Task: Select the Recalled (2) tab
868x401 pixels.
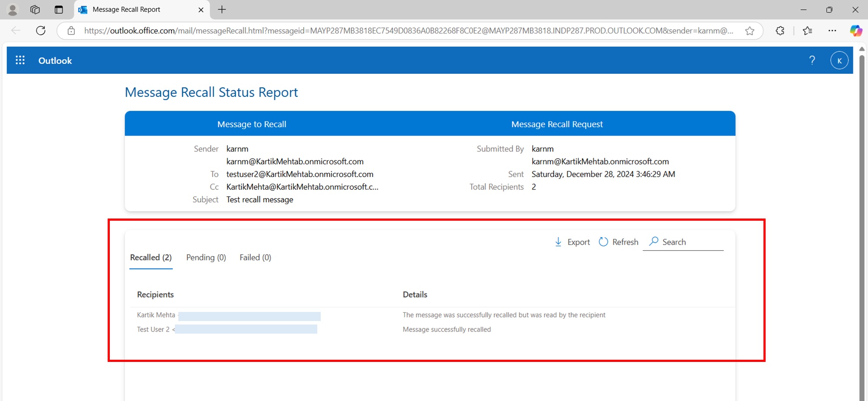Action: click(151, 258)
